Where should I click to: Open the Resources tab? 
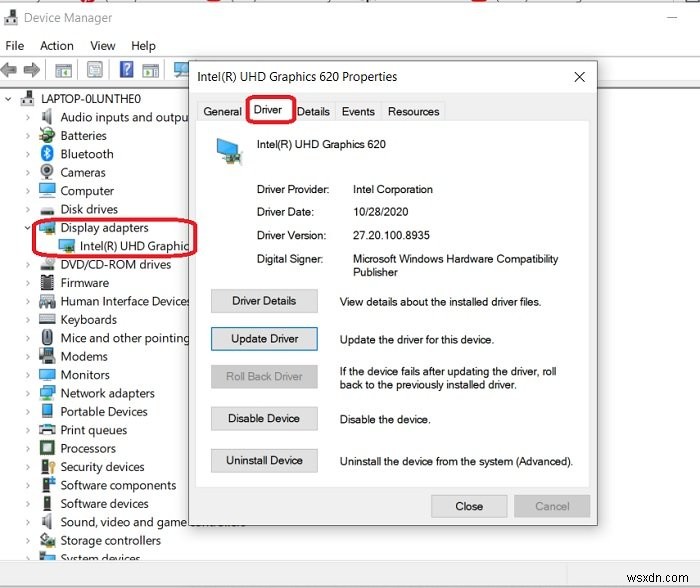point(413,111)
